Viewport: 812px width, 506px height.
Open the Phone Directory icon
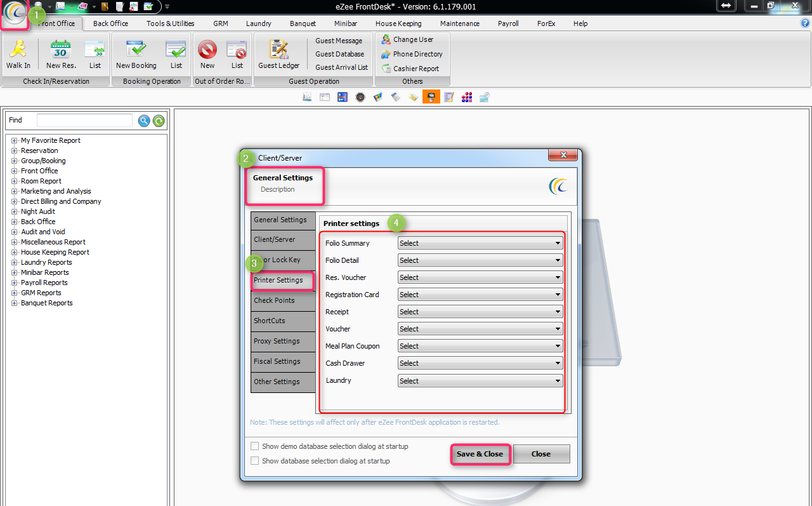click(x=386, y=54)
